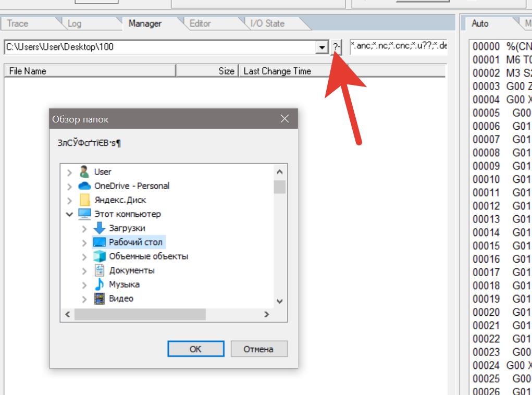Switch to the Editor tab
This screenshot has width=532, height=395.
click(x=200, y=23)
